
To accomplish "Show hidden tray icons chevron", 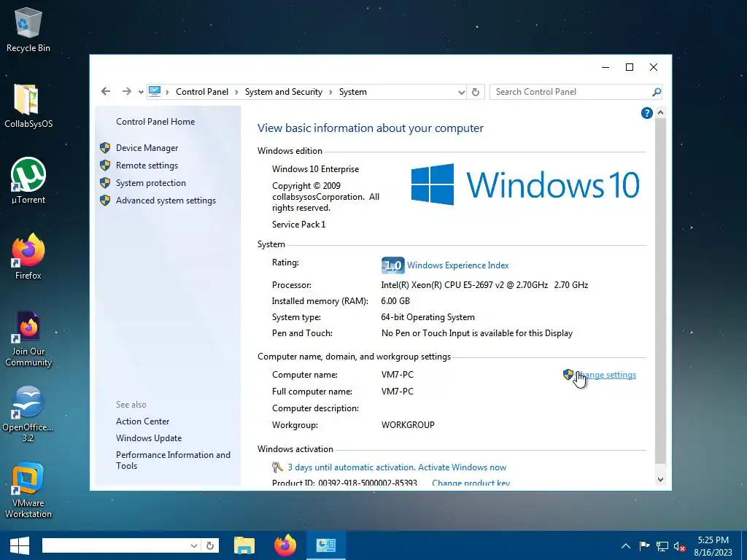I will click(x=625, y=546).
